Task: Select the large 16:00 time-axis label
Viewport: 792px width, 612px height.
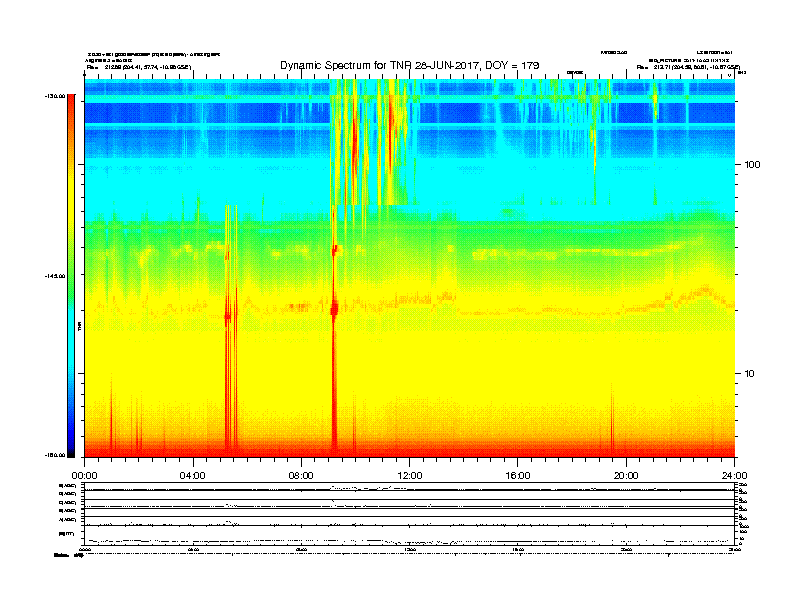Action: pyautogui.click(x=518, y=476)
